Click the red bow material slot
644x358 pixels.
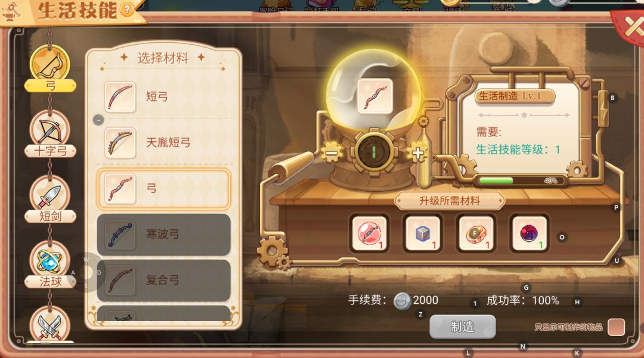[369, 233]
